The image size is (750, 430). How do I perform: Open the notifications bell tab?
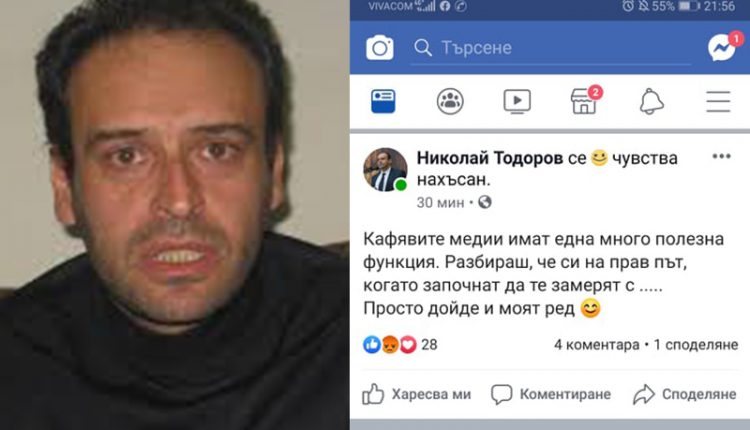click(x=651, y=101)
